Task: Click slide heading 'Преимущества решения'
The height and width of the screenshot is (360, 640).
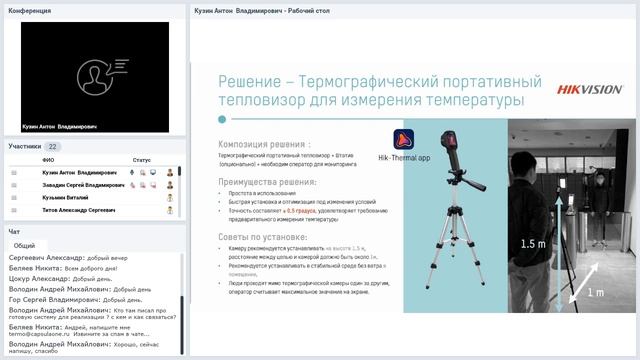Action: point(267,182)
